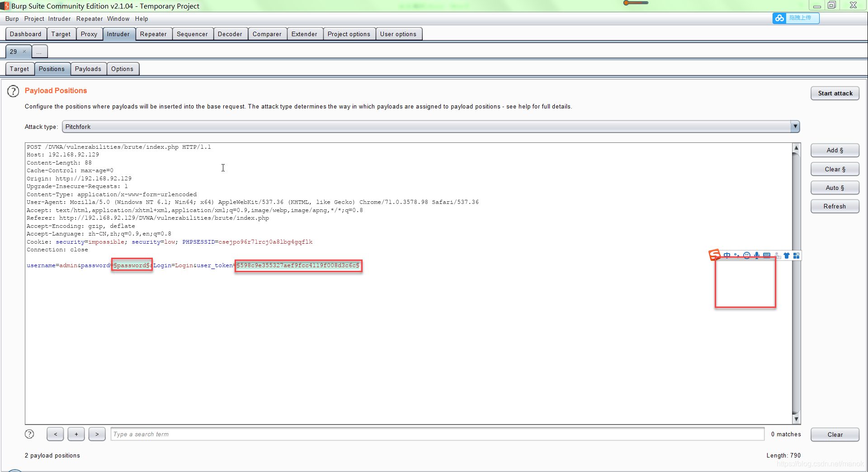Open the Intruder menu
This screenshot has height=472, width=868.
(60, 19)
